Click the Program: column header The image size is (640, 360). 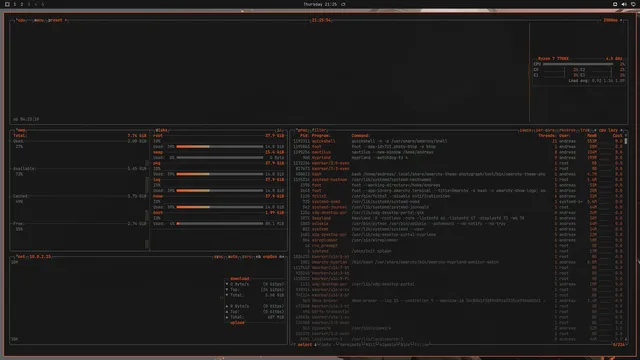321,136
